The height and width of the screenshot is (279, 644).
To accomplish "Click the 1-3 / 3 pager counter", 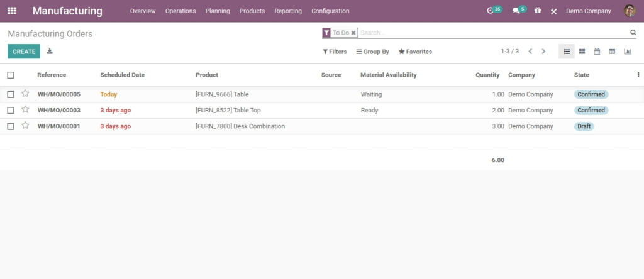I will (x=509, y=52).
